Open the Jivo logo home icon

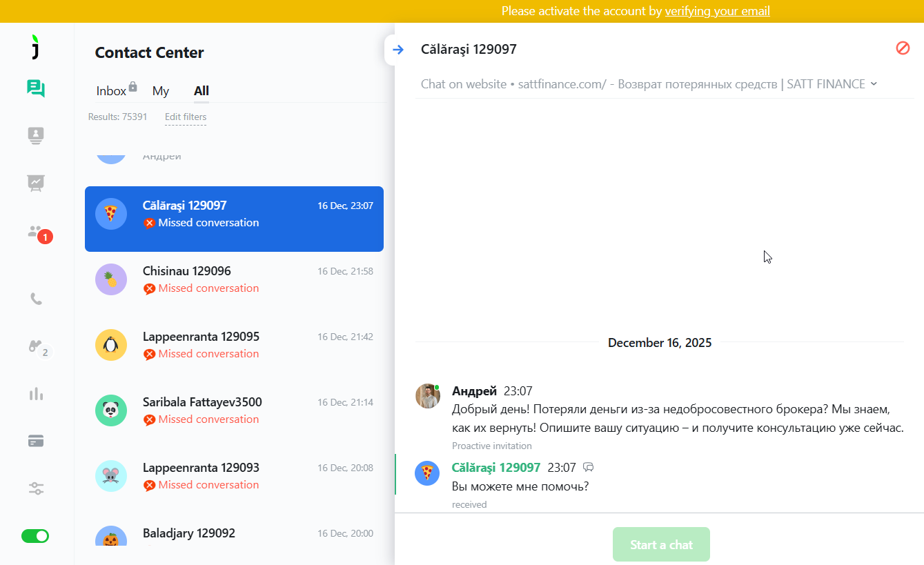(36, 47)
